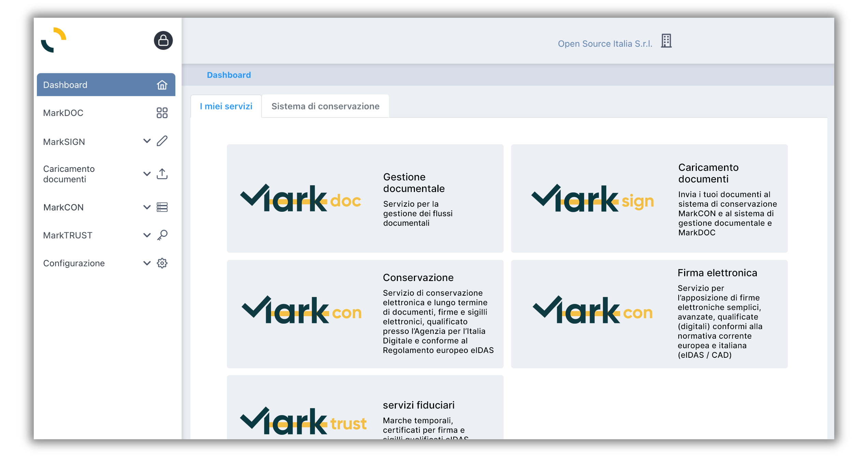Select MarkCON sidebar label
The image size is (868, 457).
point(63,207)
